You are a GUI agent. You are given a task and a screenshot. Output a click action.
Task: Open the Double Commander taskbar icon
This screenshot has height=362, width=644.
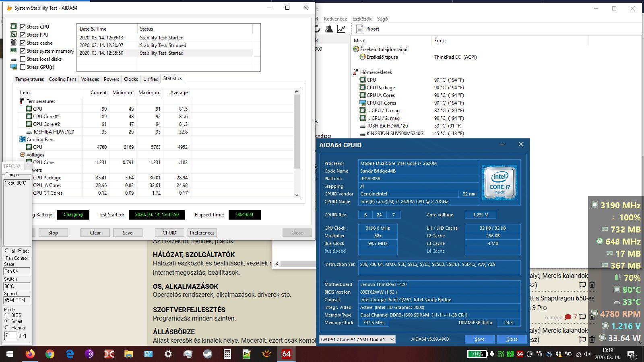pyautogui.click(x=109, y=354)
